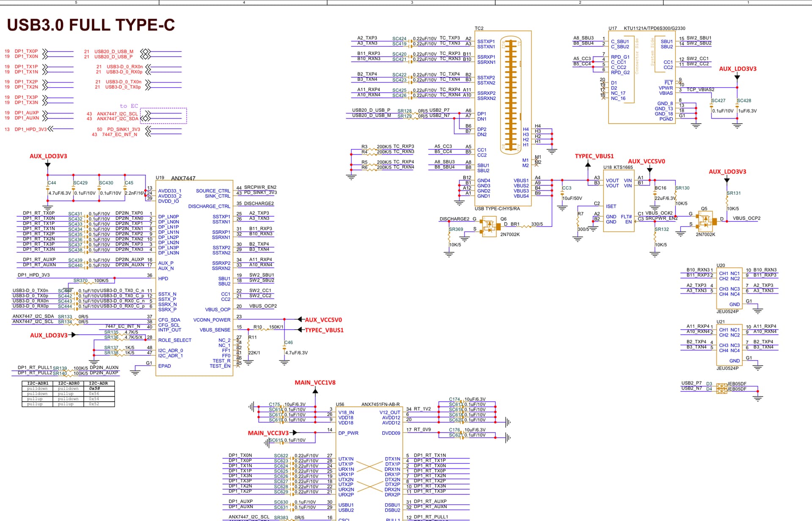
Task: Click the TEST_EN pin name
Action: coord(220,366)
